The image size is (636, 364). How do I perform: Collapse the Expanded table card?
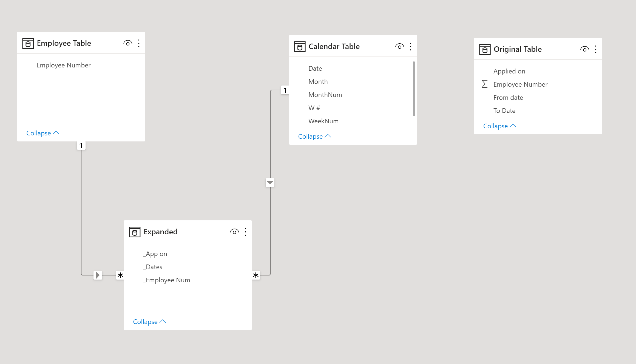(149, 322)
